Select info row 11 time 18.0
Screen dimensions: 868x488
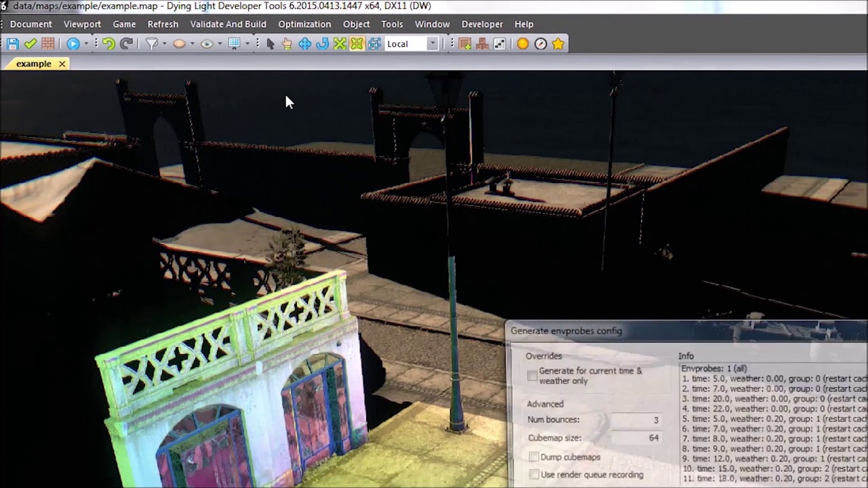pyautogui.click(x=774, y=479)
